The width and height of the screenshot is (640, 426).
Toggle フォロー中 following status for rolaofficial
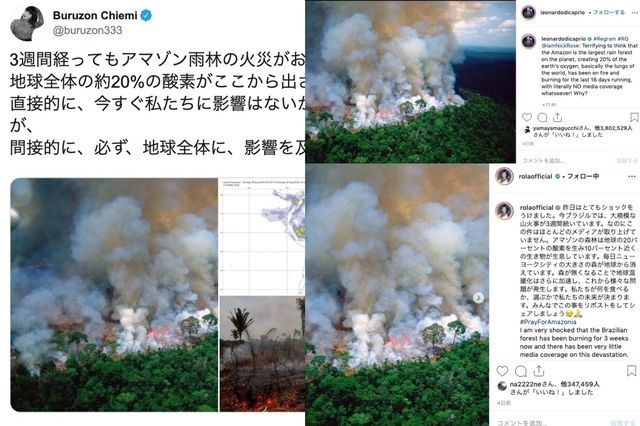point(583,176)
